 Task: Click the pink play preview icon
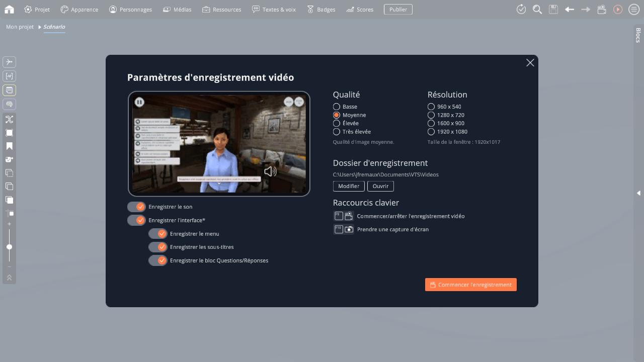tap(618, 9)
